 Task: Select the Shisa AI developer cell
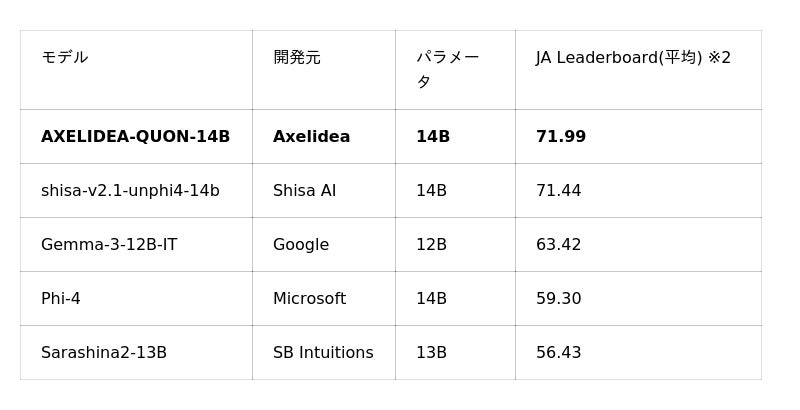304,191
